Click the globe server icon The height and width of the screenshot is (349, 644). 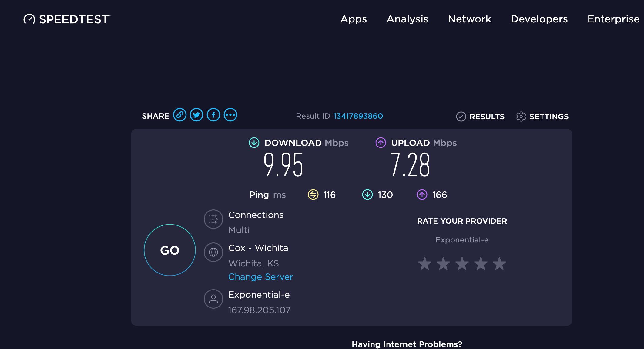213,252
